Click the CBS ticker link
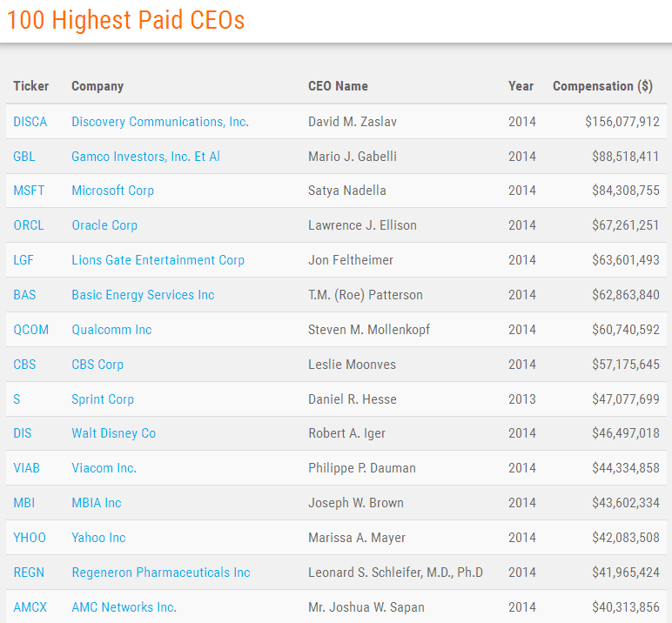 (24, 365)
